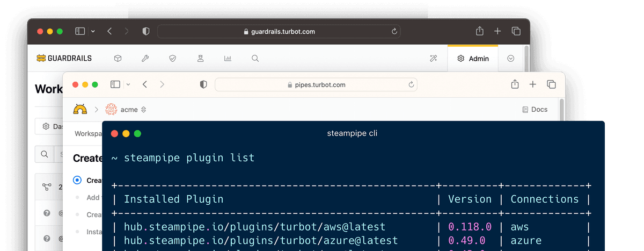
Task: Click the 'Connections' column header
Action: click(x=544, y=199)
